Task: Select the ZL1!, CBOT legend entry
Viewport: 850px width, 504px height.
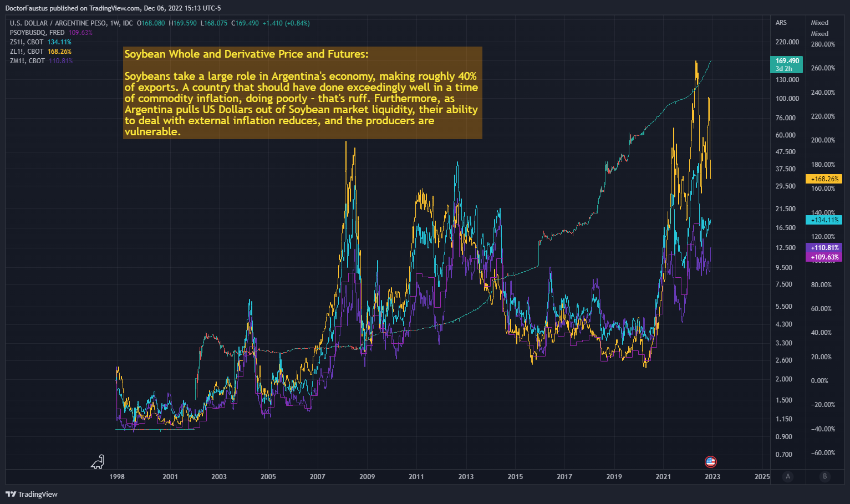Action: tap(27, 52)
